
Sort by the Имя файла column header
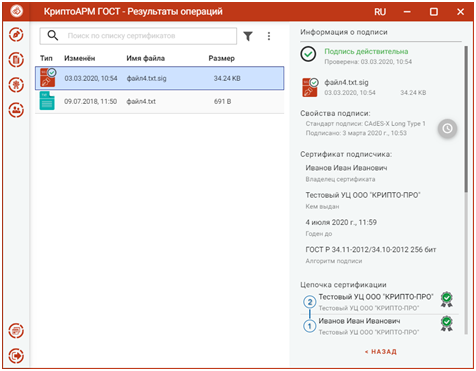coord(145,58)
